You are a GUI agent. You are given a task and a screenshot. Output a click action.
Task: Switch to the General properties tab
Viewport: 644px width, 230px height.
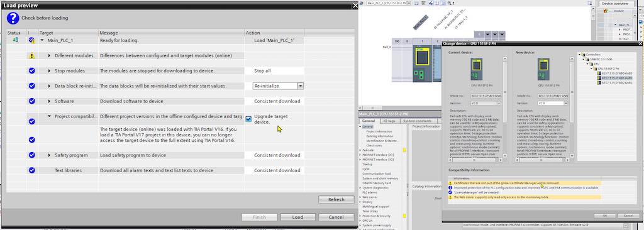(x=369, y=121)
